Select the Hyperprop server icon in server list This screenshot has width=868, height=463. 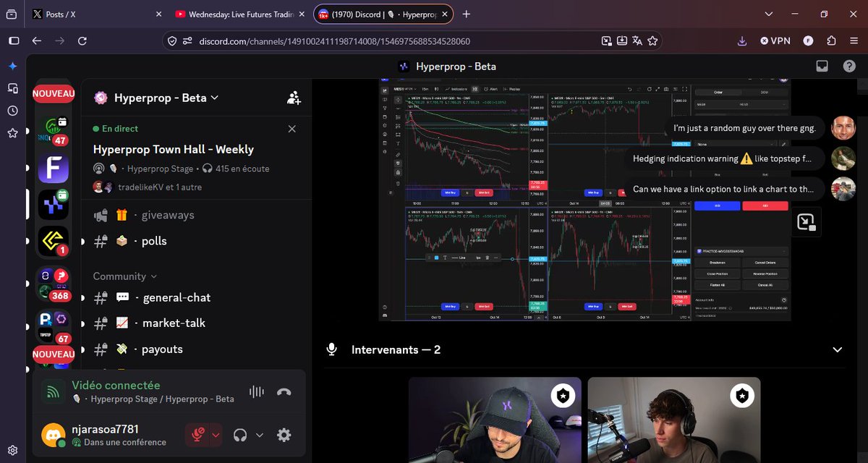(x=54, y=205)
